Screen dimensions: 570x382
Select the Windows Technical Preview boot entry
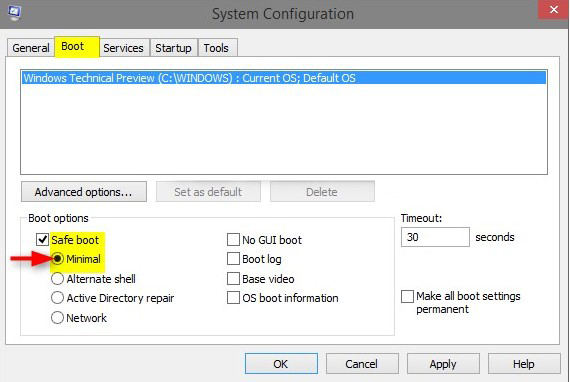click(x=284, y=78)
